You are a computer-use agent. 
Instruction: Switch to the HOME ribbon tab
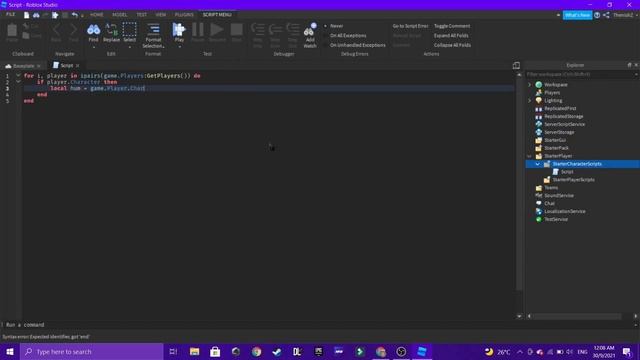[x=97, y=15]
